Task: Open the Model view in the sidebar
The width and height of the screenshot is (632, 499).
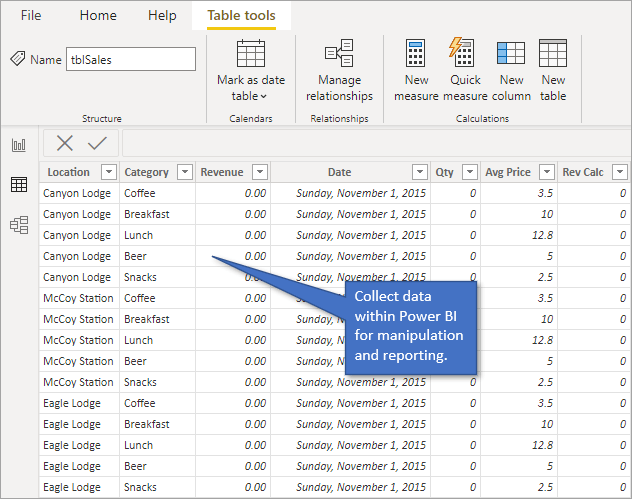Action: tap(18, 225)
